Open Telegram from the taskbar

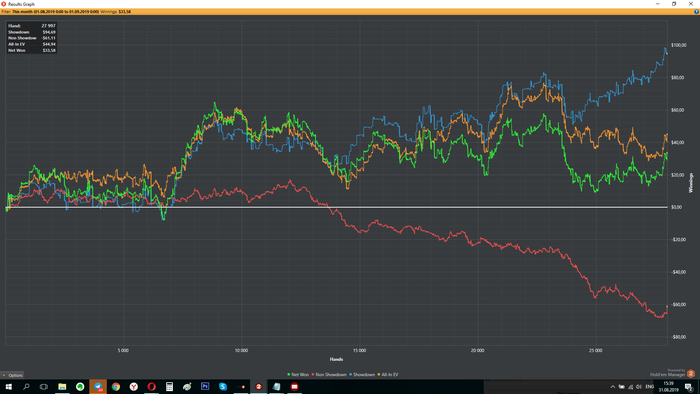[98, 387]
